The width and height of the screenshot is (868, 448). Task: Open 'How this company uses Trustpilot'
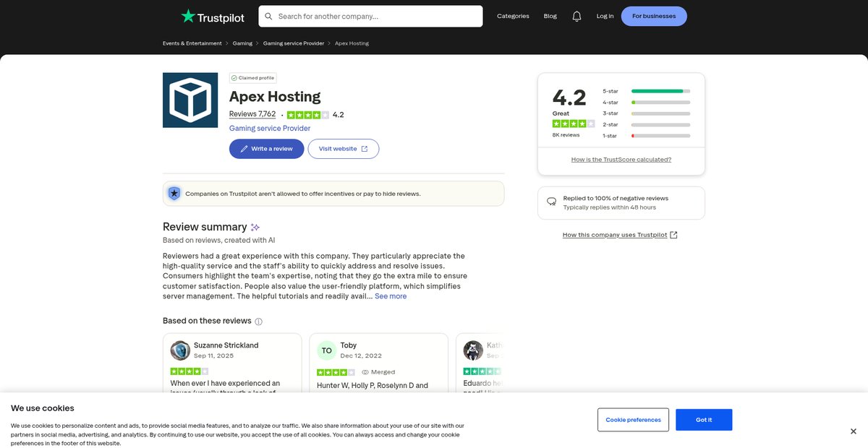tap(620, 235)
